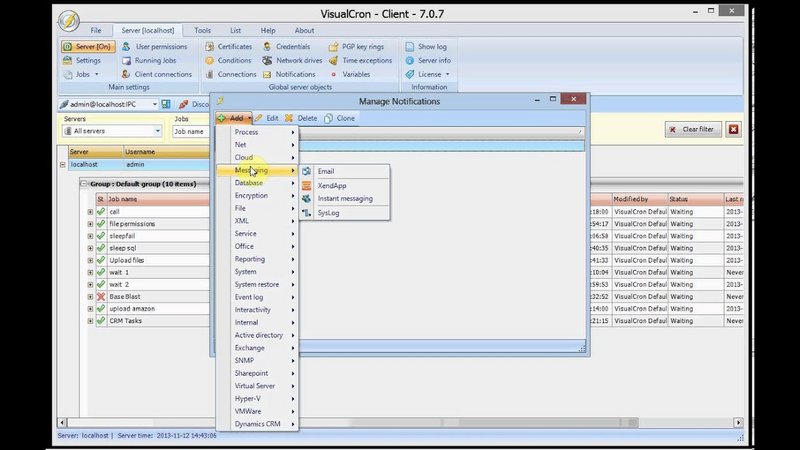
Task: Open User permissions
Action: [155, 46]
